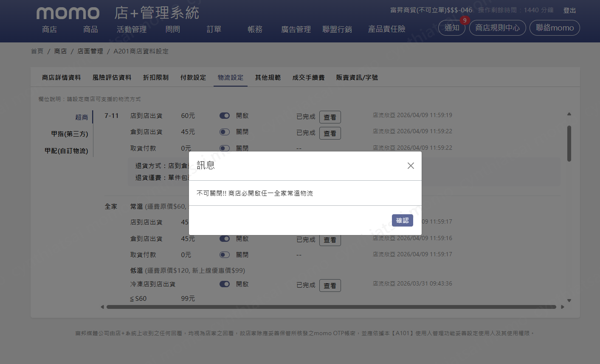
Task: Click the 99元 fee in the ≦S60 row
Action: (x=188, y=299)
